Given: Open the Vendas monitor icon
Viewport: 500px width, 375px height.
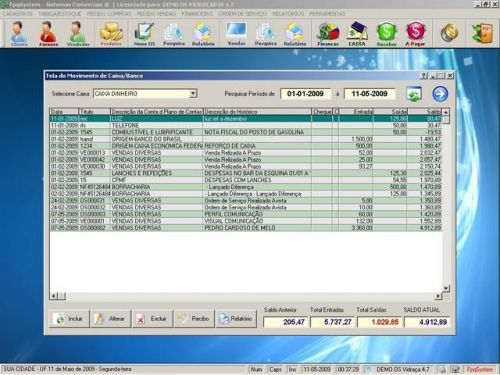Looking at the screenshot, I should pos(236,33).
